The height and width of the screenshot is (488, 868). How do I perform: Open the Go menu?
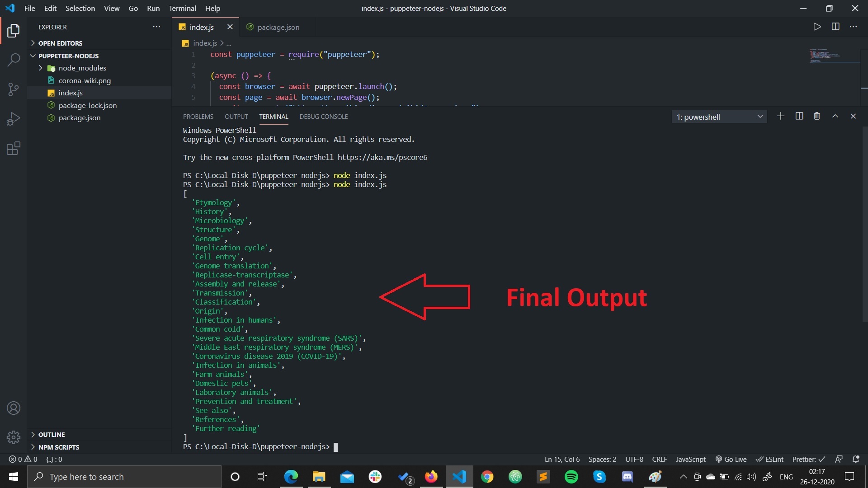click(133, 8)
